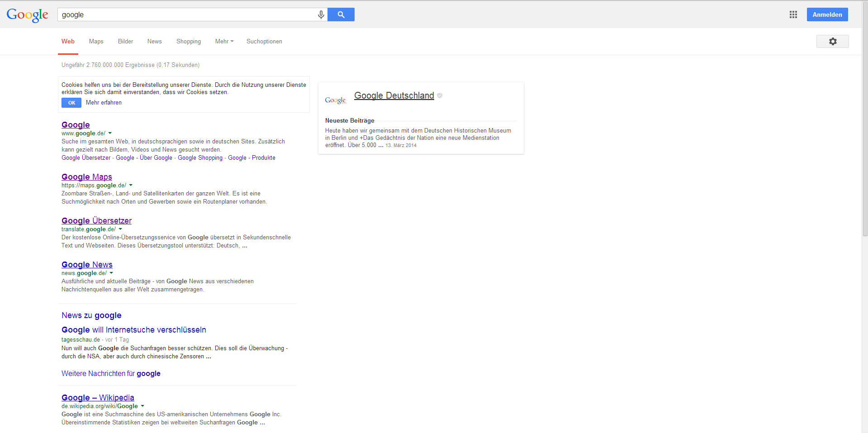Click the blue magnifier search button
This screenshot has width=868, height=433.
(x=341, y=14)
